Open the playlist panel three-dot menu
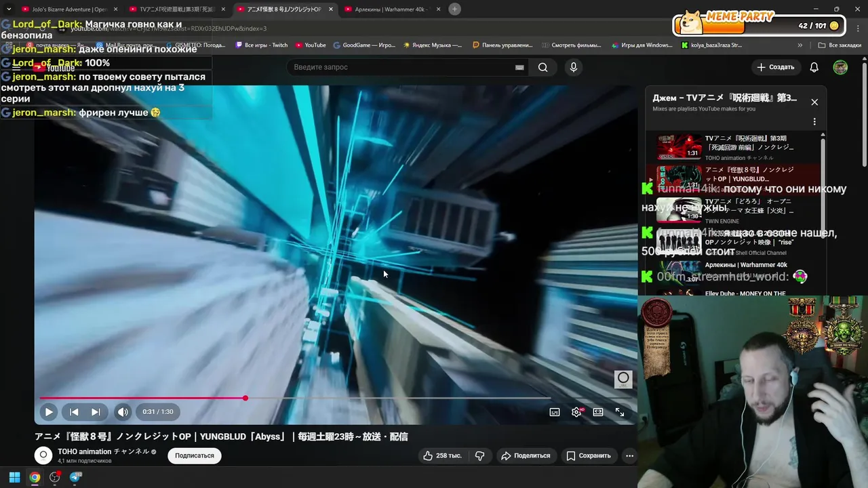 [814, 122]
